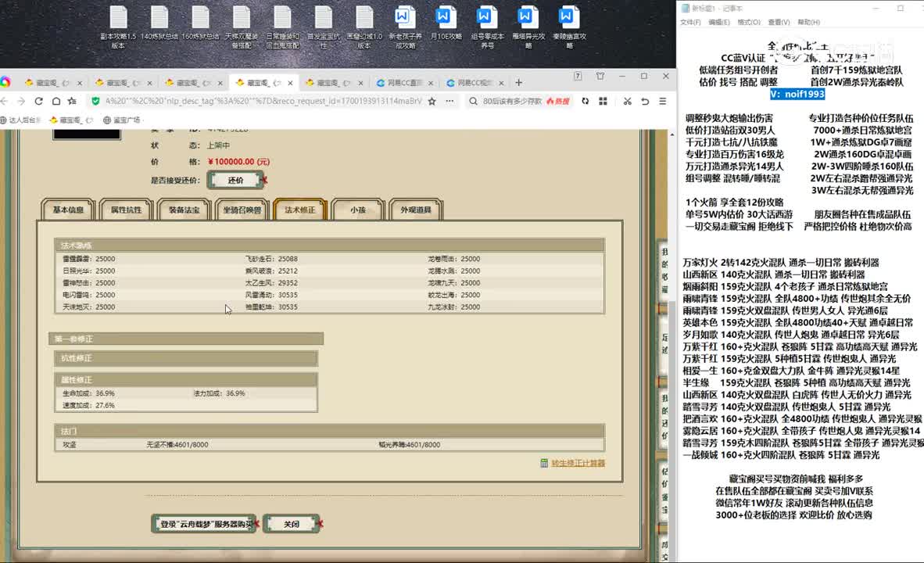Click the numbered 7 tab counter icon
This screenshot has width=924, height=563.
tap(578, 76)
